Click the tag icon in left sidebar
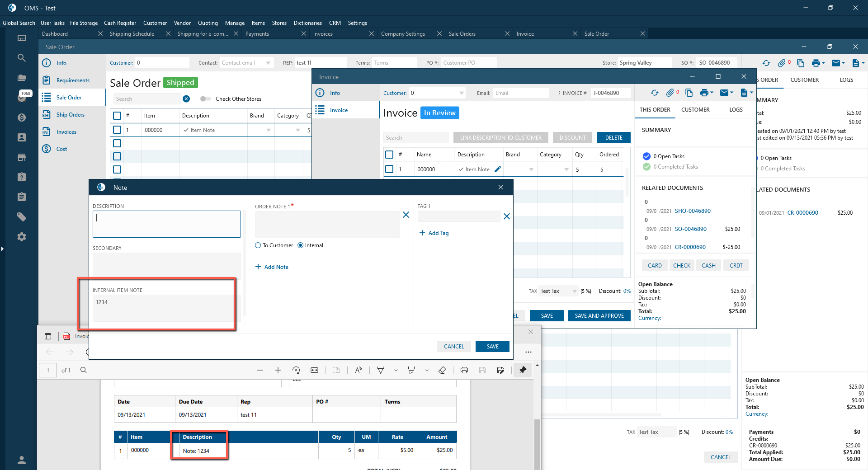This screenshot has height=470, width=868. pyautogui.click(x=21, y=217)
